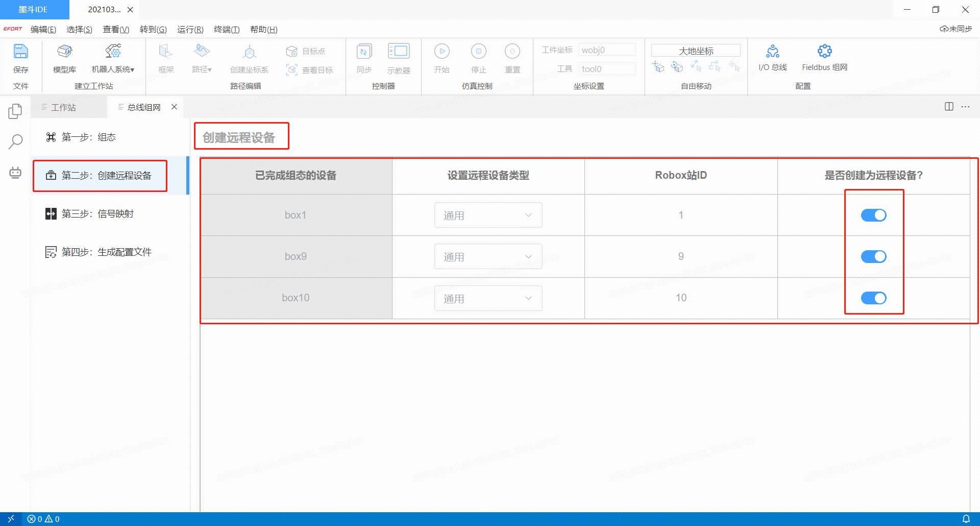Open the I/O 总线 configuration
This screenshot has height=526, width=980.
pos(772,52)
